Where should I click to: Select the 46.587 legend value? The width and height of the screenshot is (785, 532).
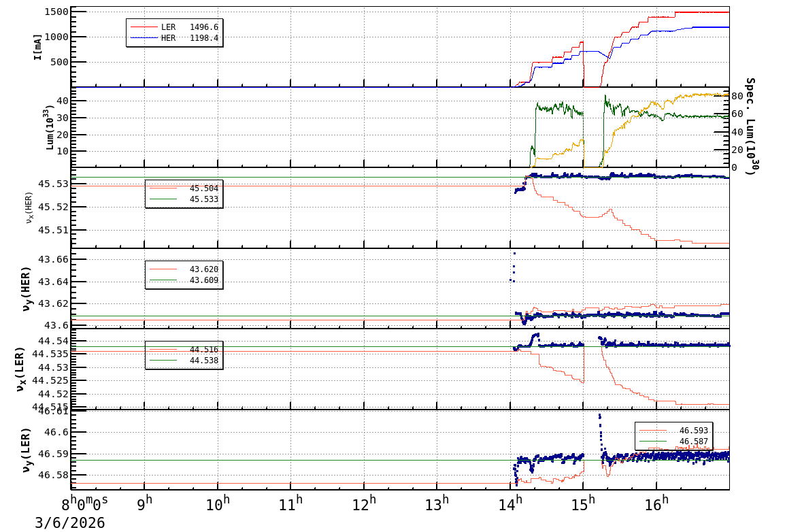[x=694, y=442]
